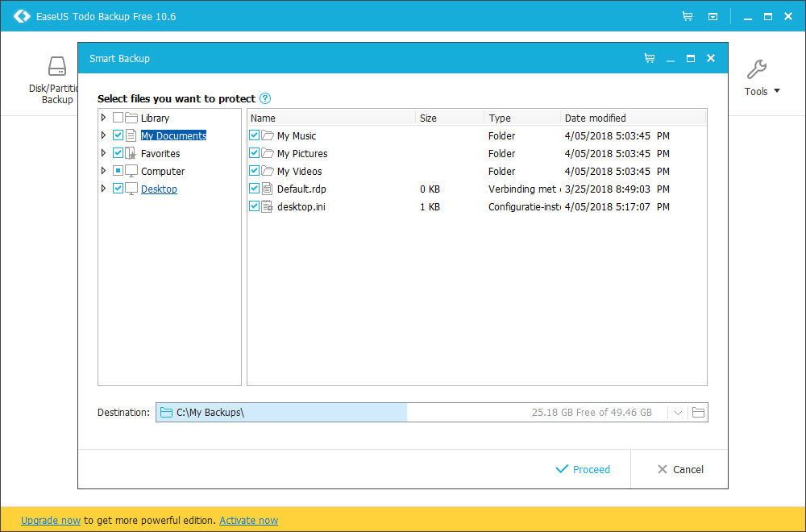806x532 pixels.
Task: Uncheck the My Pictures checkbox
Action: point(254,153)
